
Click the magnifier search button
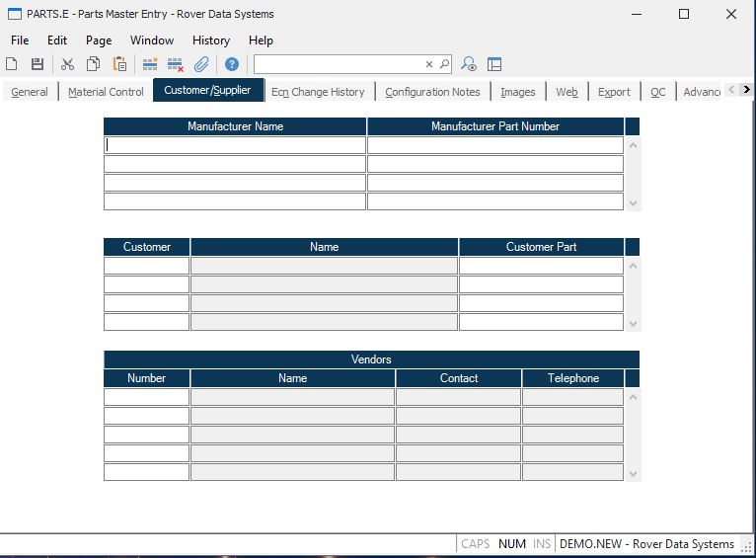tap(444, 64)
